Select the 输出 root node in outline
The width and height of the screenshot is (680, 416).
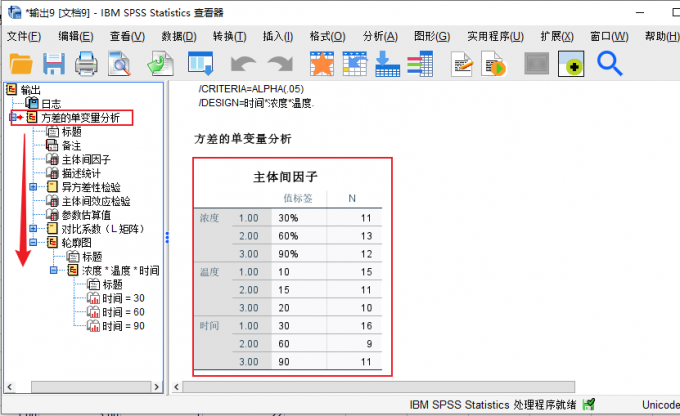coord(30,90)
